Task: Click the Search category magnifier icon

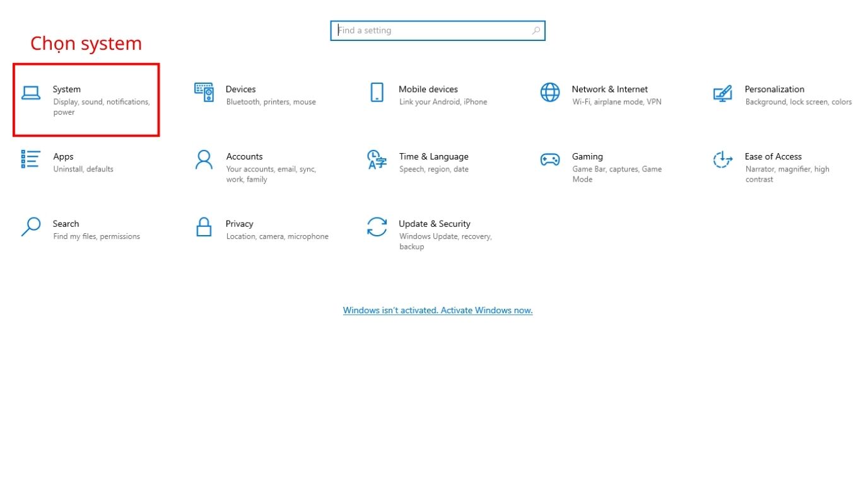Action: (x=31, y=227)
